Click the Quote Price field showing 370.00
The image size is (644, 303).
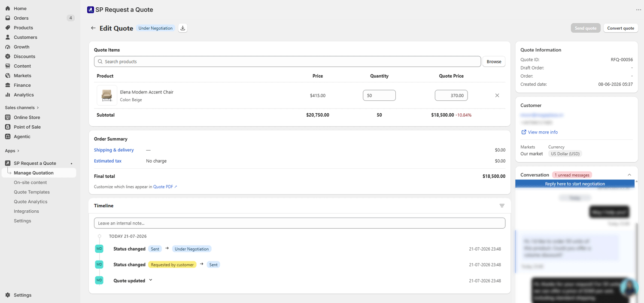(451, 95)
